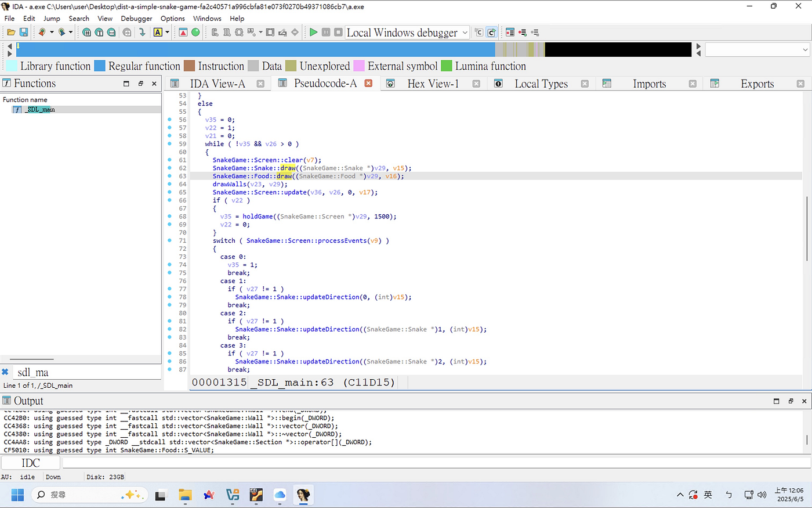Screen dimensions: 812x508
Task: Click the Regular function blue color swatch
Action: point(100,66)
